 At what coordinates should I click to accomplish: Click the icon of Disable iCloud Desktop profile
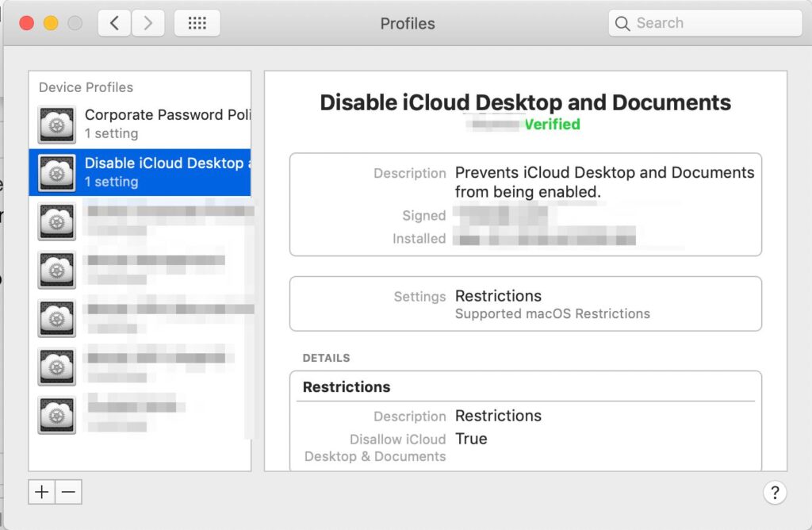point(57,172)
